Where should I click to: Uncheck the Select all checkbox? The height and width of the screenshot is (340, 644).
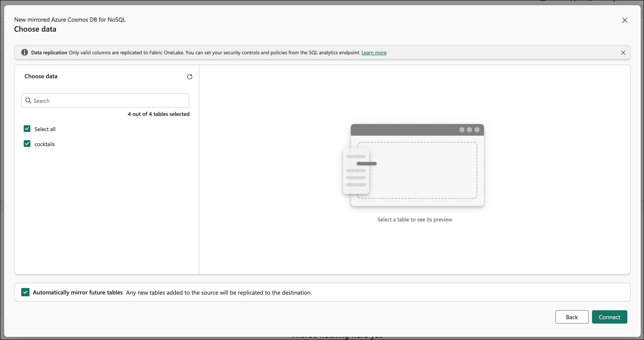click(x=27, y=129)
